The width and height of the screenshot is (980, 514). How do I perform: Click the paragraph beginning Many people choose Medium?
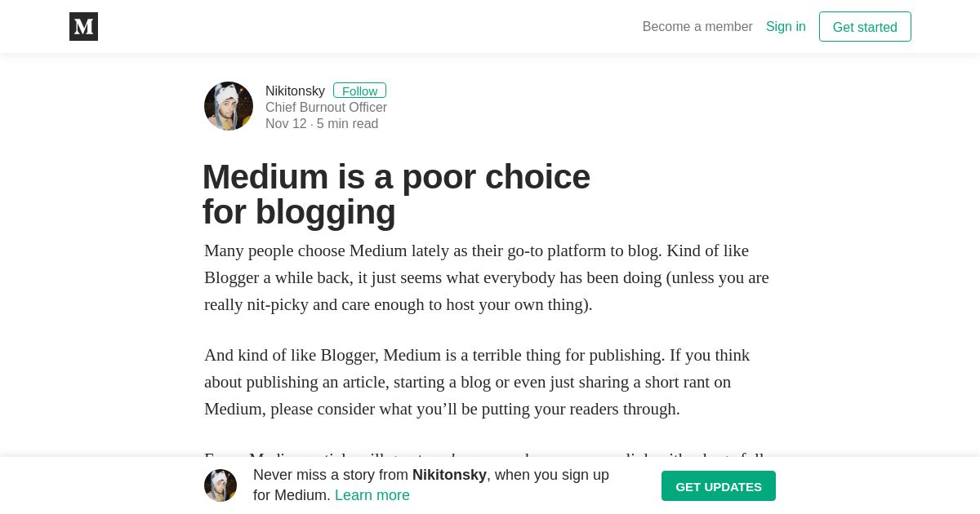coord(487,277)
